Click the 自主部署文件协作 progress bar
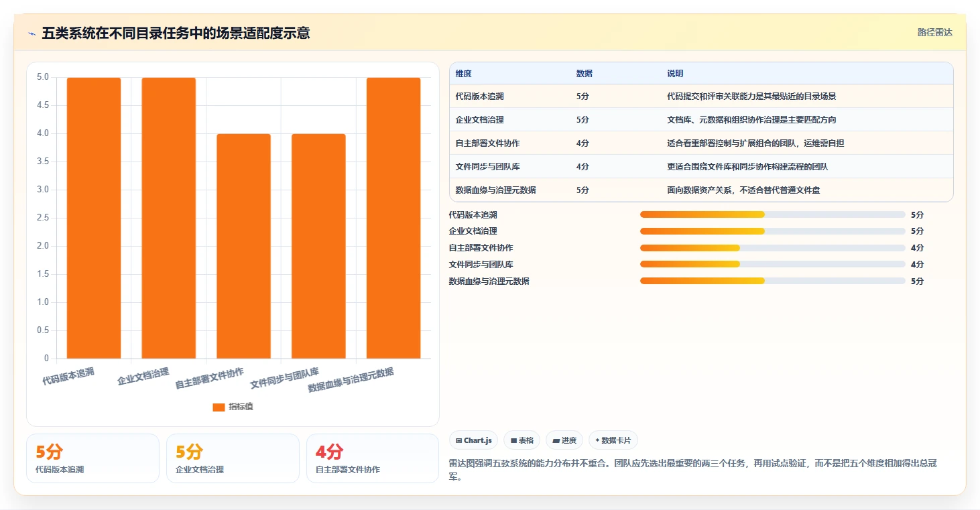 [773, 248]
